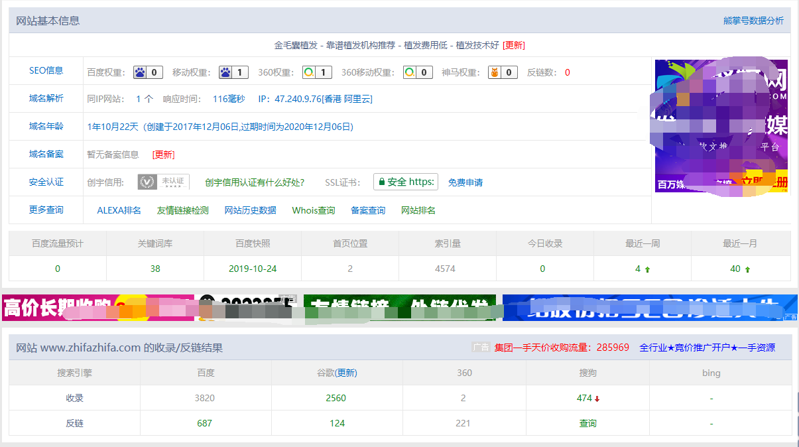The image size is (799, 447).
Task: Click the 反链数 value 0
Action: point(567,72)
